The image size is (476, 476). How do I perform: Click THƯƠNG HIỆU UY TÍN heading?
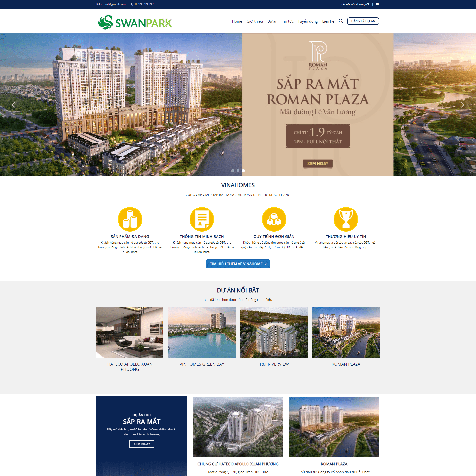346,237
